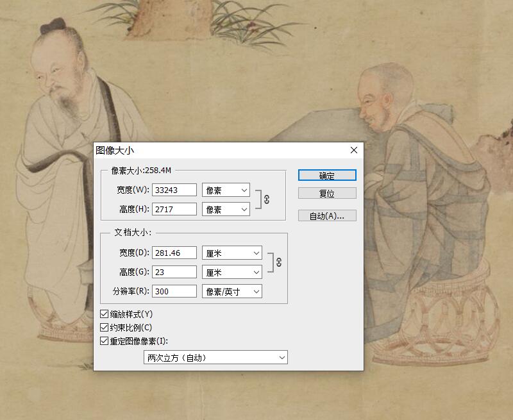Click the 宽度(D) document width field
This screenshot has width=513, height=420.
point(174,253)
